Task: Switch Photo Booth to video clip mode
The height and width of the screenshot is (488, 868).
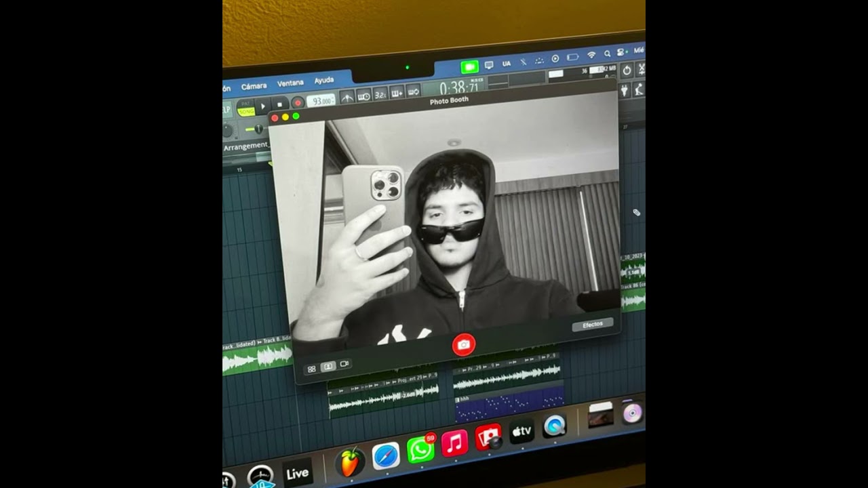Action: point(344,364)
